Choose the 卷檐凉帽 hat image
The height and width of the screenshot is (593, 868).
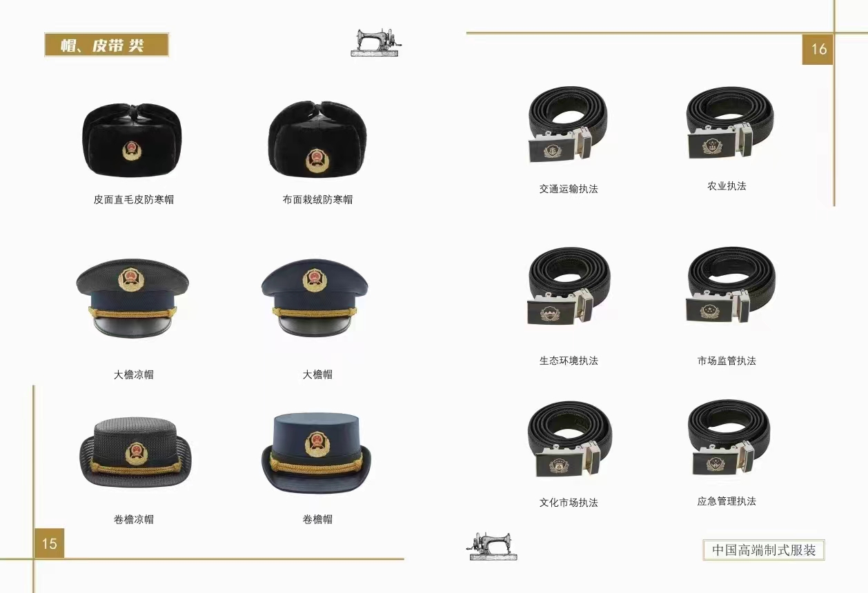pos(134,453)
